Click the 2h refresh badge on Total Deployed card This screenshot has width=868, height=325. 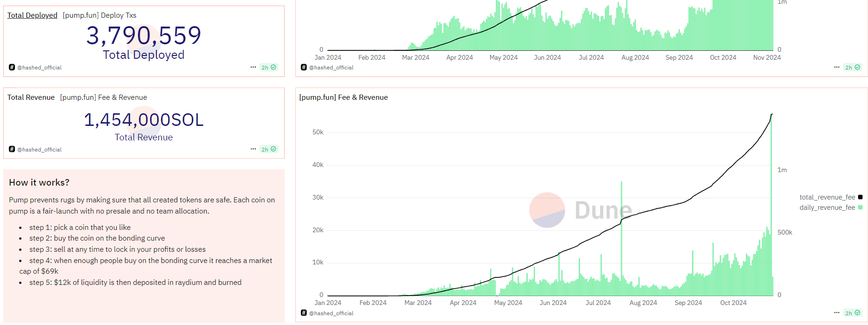tap(269, 67)
